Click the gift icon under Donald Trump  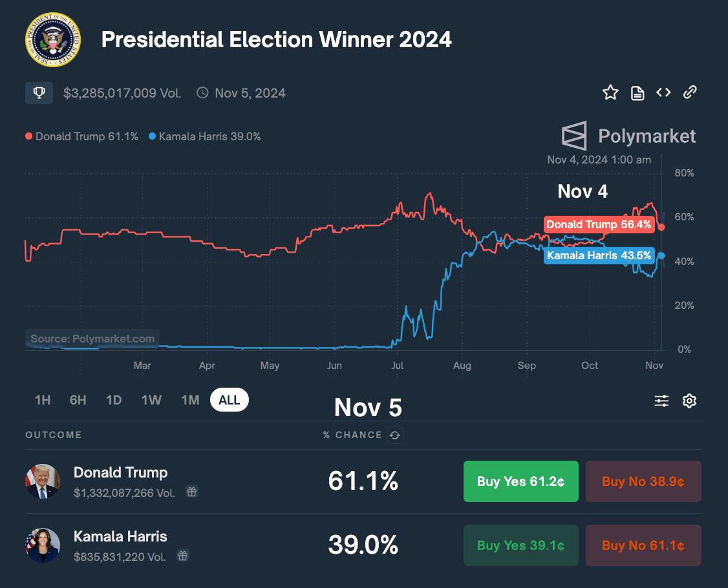pos(192,492)
